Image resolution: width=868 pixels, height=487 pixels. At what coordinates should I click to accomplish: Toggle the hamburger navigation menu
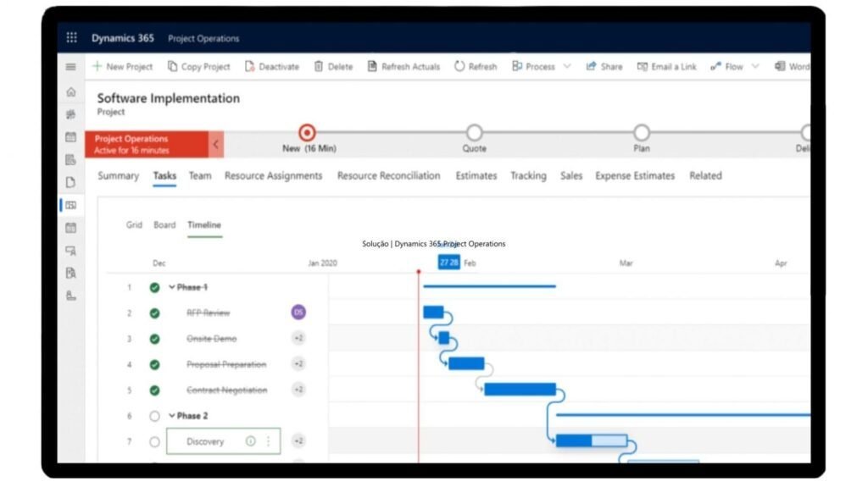pyautogui.click(x=71, y=67)
